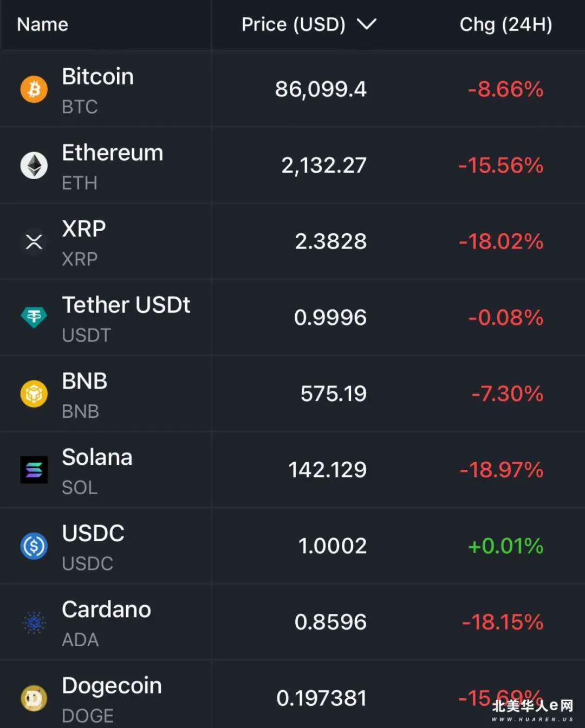Click Bitcoin's -8.66% change value
The image size is (585, 728).
[x=505, y=89]
